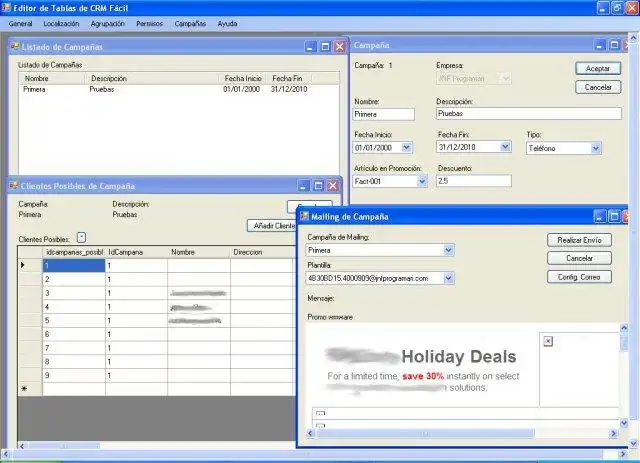This screenshot has height=463, width=640.
Task: Select the Primera row in campaign list
Action: point(179,89)
